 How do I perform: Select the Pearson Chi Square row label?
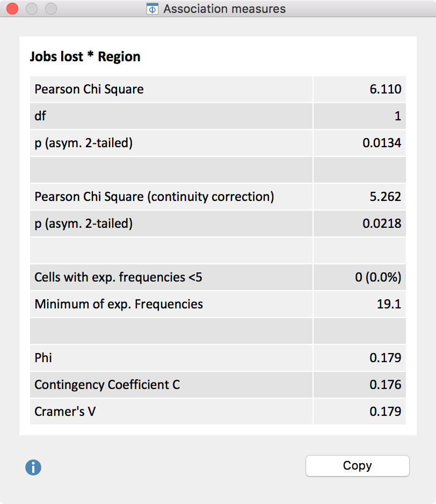[x=89, y=89]
